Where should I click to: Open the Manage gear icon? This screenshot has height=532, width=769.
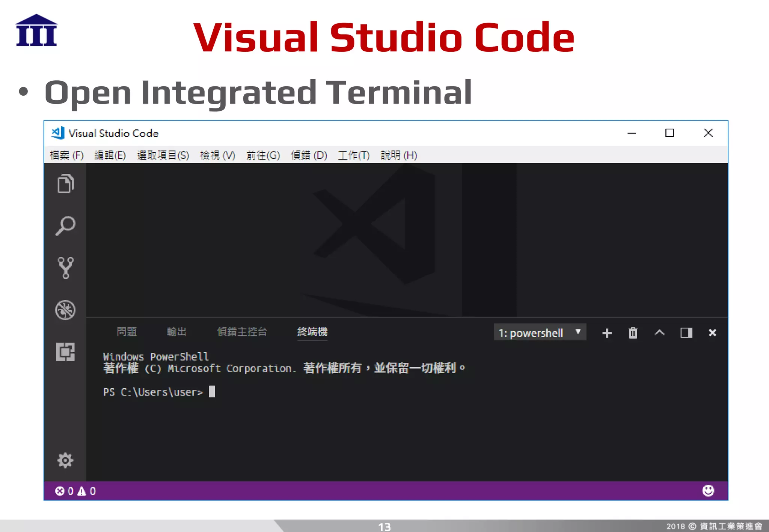pos(65,460)
